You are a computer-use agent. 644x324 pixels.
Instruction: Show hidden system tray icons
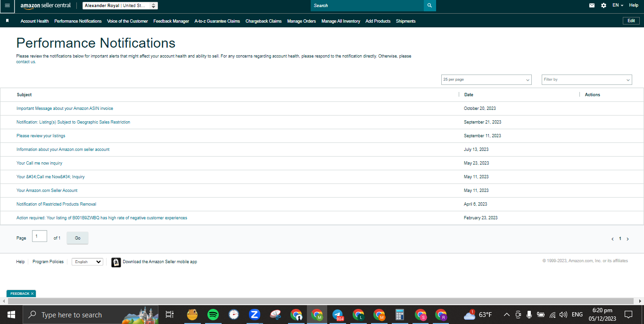(507, 315)
